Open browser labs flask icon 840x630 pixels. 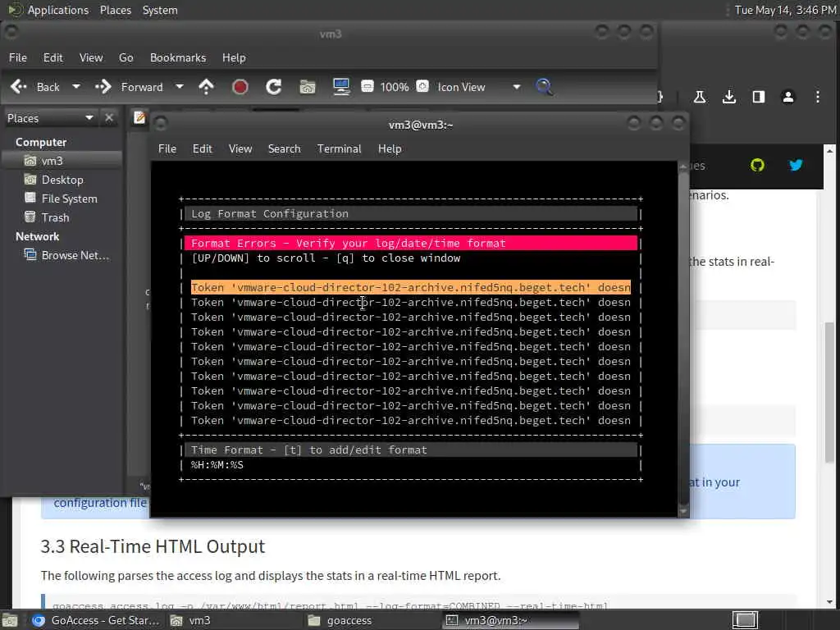pyautogui.click(x=699, y=97)
